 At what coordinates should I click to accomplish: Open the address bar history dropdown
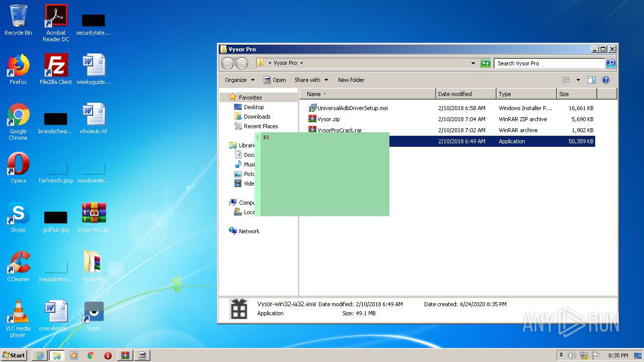473,63
